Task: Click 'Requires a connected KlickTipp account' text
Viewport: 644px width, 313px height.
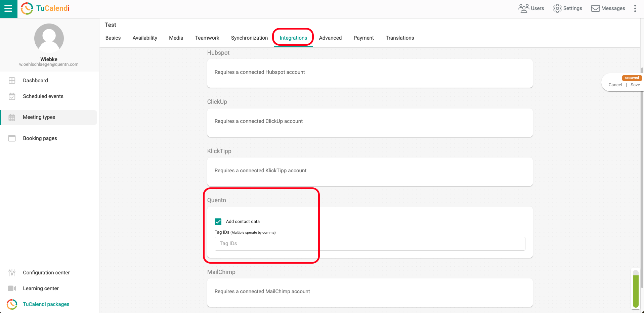Action: (x=260, y=171)
